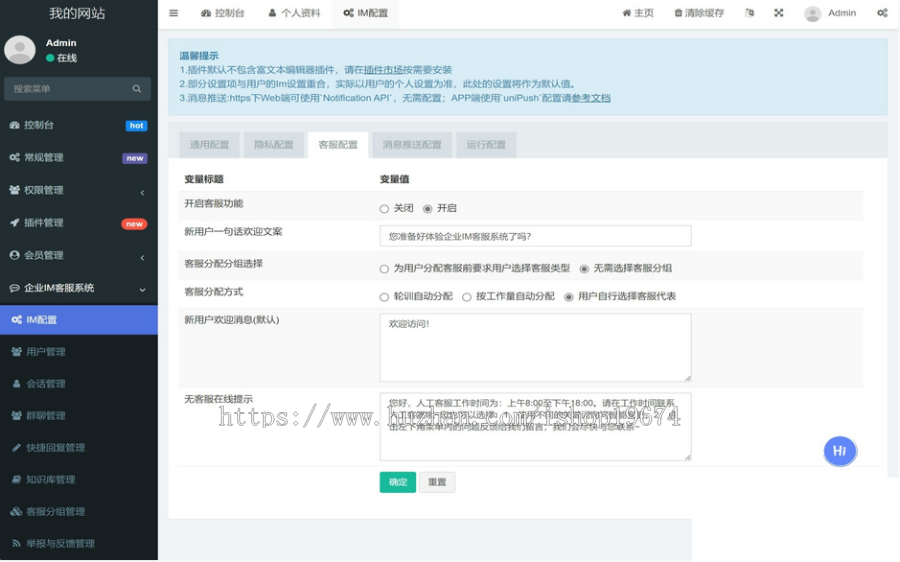The image size is (900, 562).
Task: Open 知识库管理 sidebar item
Action: point(79,479)
